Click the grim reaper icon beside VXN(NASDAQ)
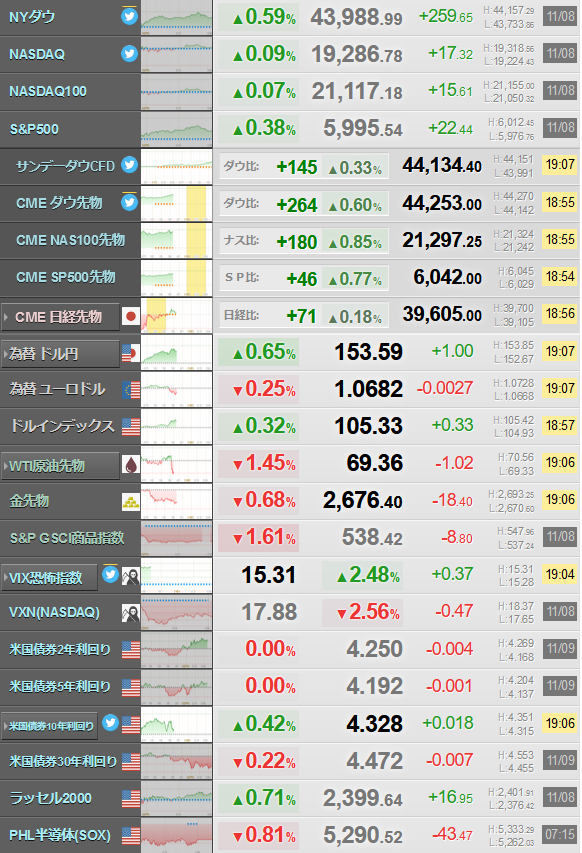The image size is (582, 853). click(x=131, y=613)
